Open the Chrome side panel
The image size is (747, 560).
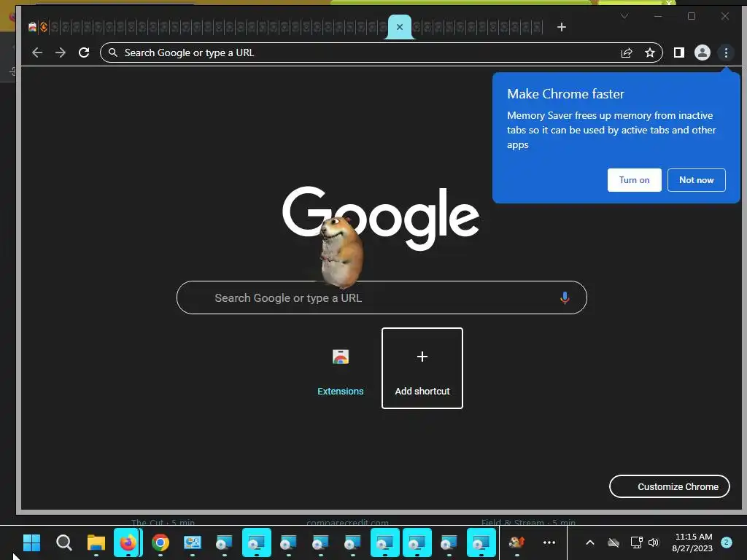coord(679,52)
